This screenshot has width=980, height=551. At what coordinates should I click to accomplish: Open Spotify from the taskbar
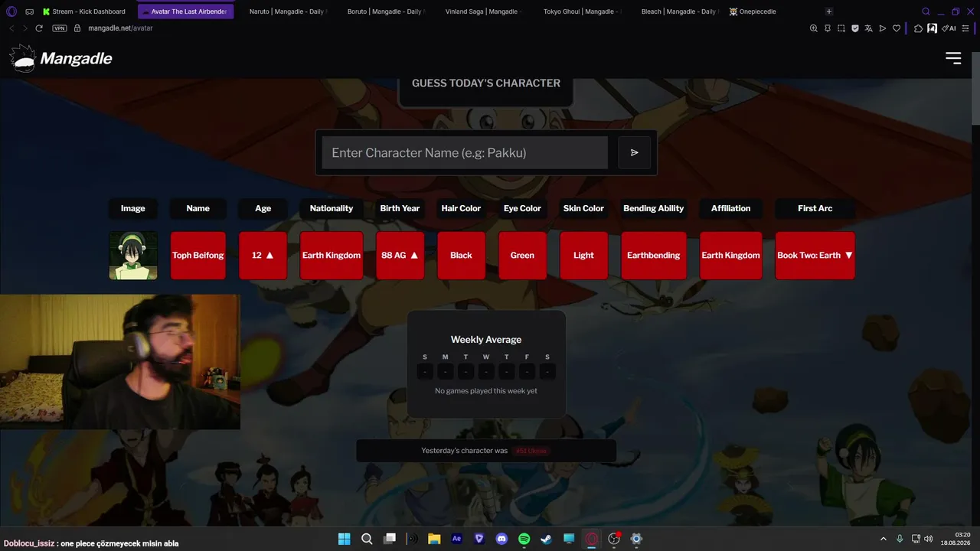point(524,539)
